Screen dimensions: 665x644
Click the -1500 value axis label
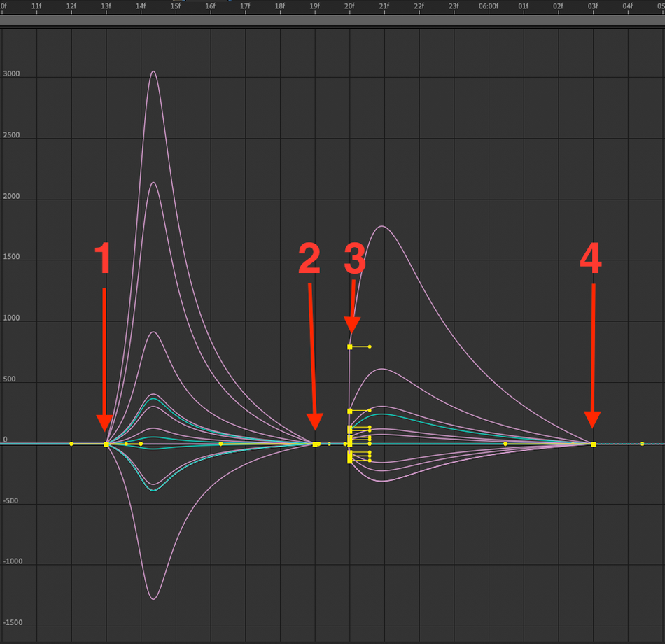[13, 622]
